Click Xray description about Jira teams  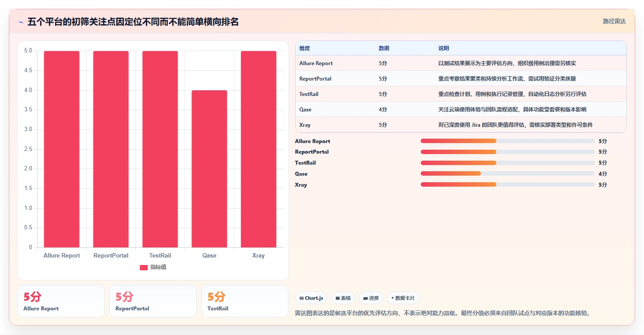click(515, 125)
